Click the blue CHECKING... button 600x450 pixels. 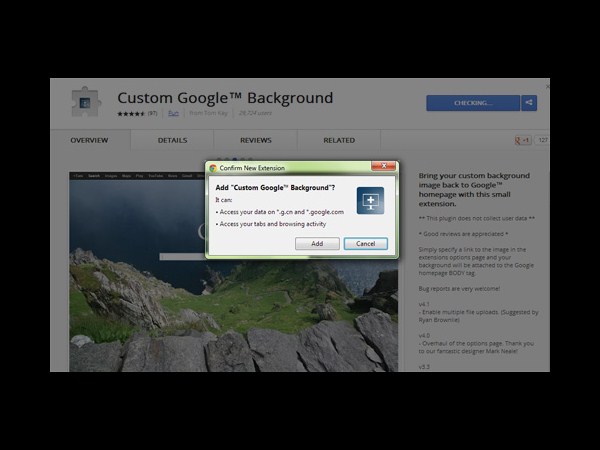pyautogui.click(x=473, y=103)
